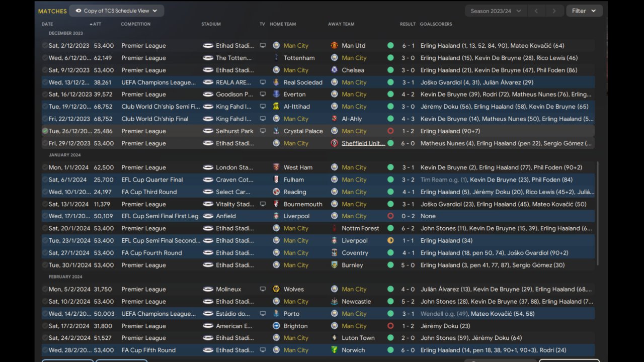Click the TV icon on the Everton match row
This screenshot has width=644, height=362.
click(x=263, y=95)
